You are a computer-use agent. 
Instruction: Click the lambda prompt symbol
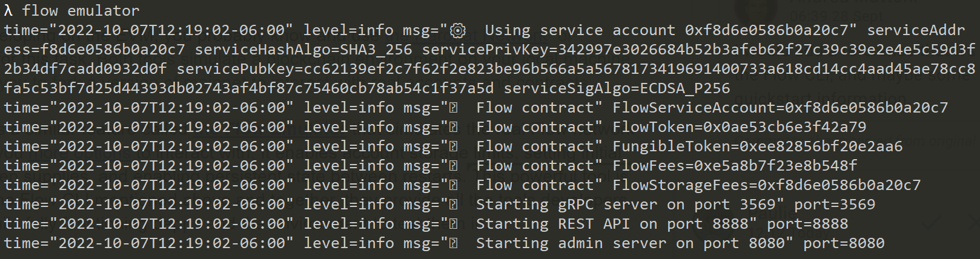point(8,11)
